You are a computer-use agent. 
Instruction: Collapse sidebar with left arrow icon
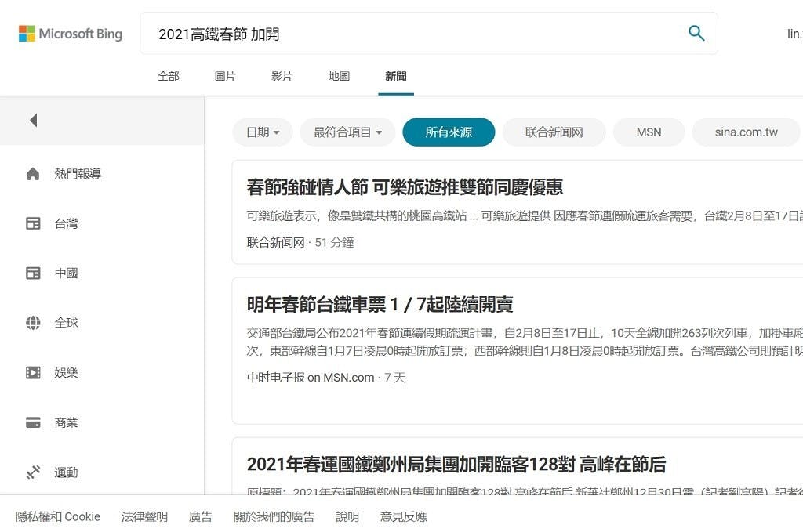tap(34, 120)
